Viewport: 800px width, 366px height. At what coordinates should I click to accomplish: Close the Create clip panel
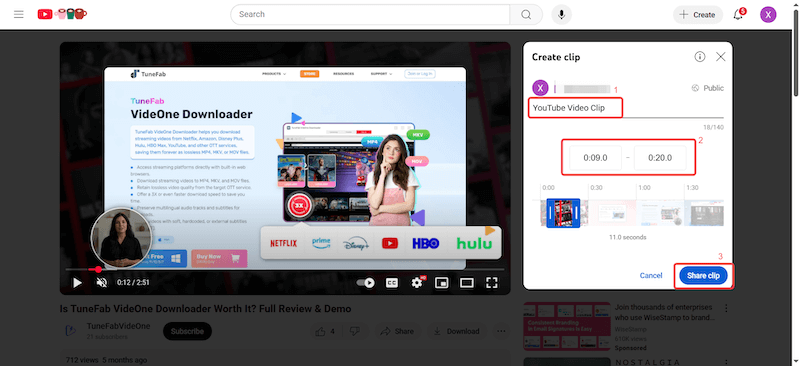pos(720,57)
